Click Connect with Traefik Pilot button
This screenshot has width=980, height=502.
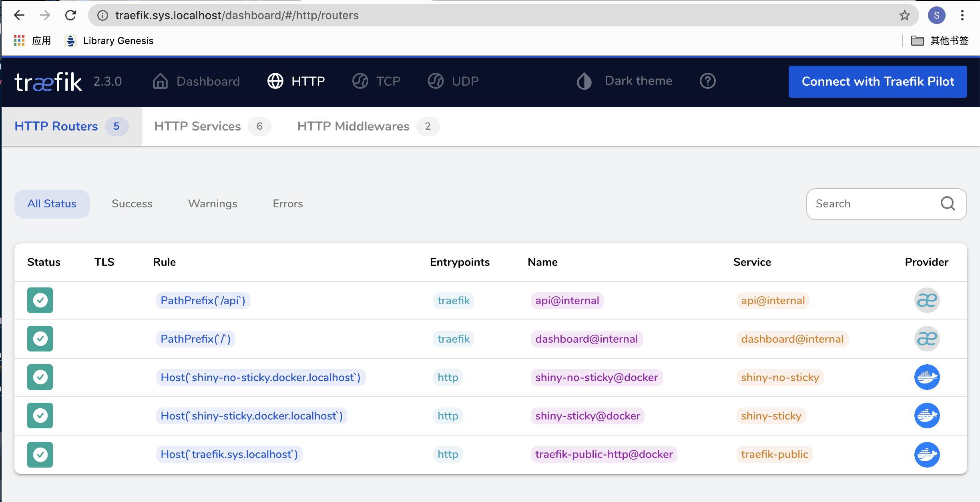(878, 81)
